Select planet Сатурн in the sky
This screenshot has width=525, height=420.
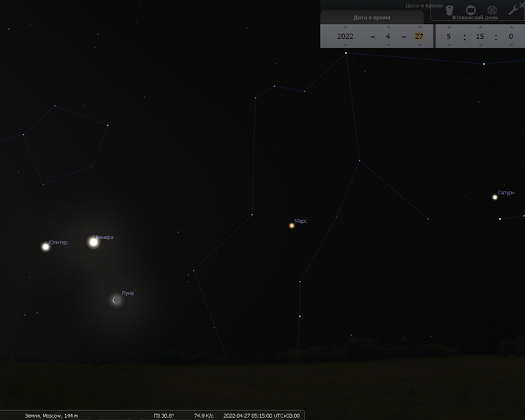(495, 197)
